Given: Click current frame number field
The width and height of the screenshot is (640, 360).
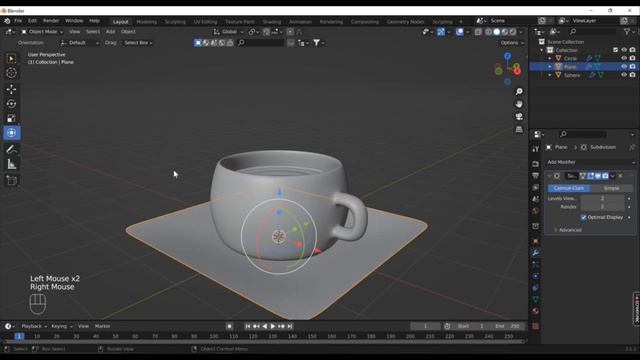Looking at the screenshot, I should (x=425, y=326).
